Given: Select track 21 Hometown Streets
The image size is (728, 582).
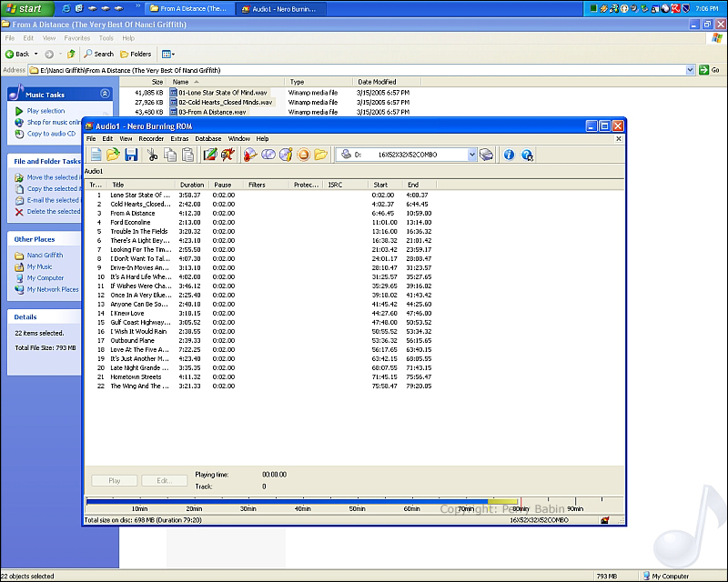Looking at the screenshot, I should pos(136,376).
